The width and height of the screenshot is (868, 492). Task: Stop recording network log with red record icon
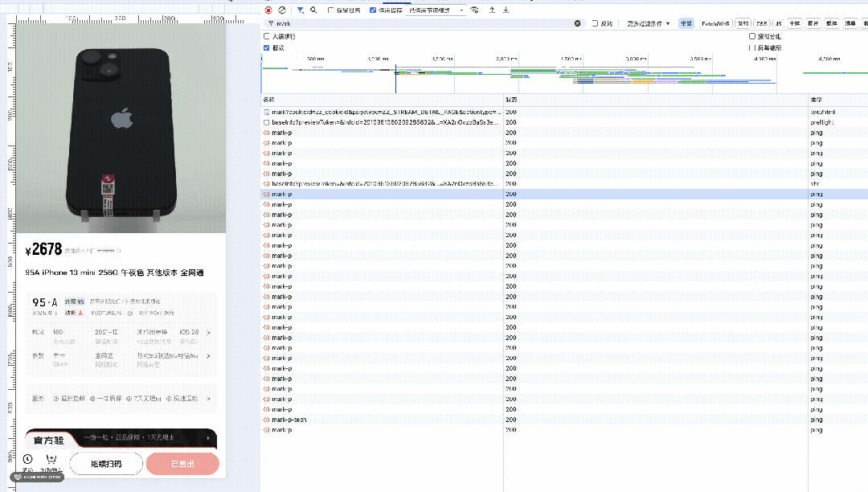coord(268,10)
